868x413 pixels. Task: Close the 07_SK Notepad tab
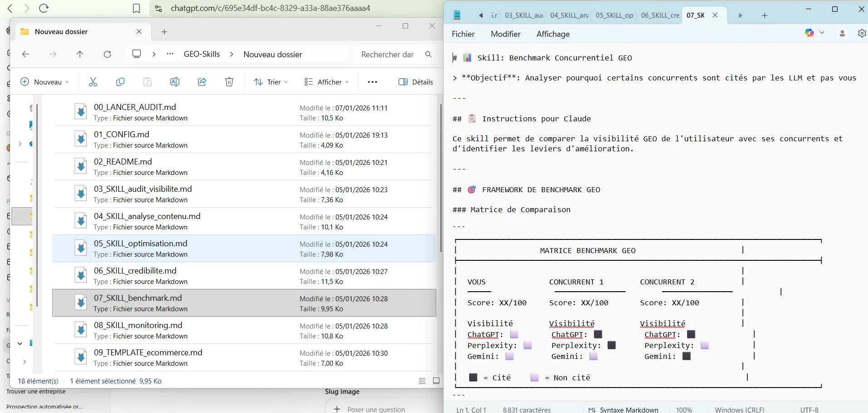click(715, 15)
